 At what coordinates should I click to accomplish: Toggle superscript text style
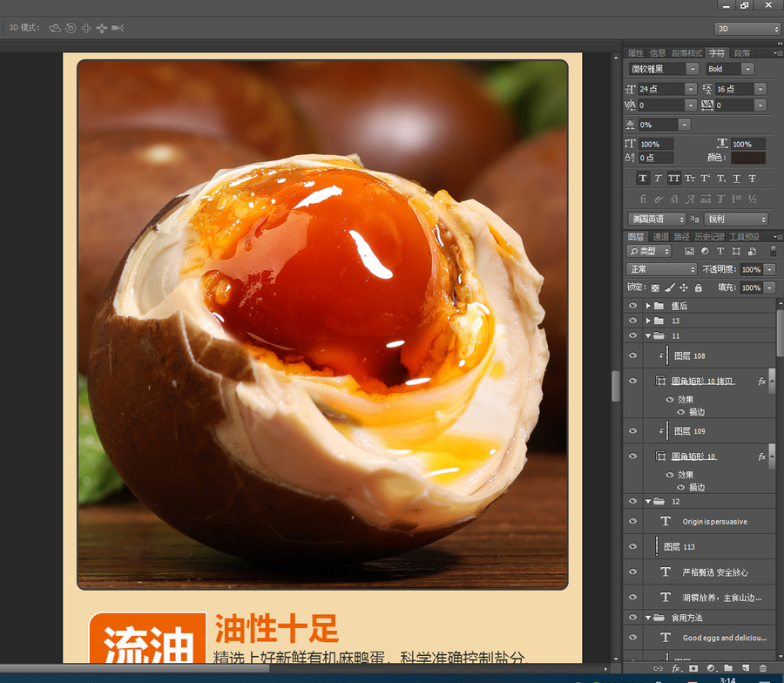click(705, 178)
